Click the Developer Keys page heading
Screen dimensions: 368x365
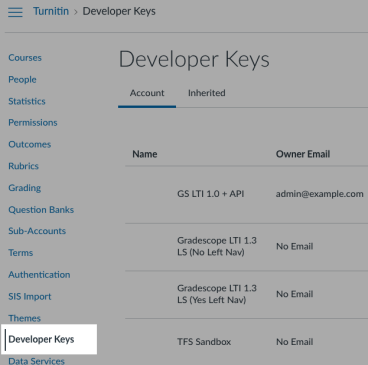194,60
